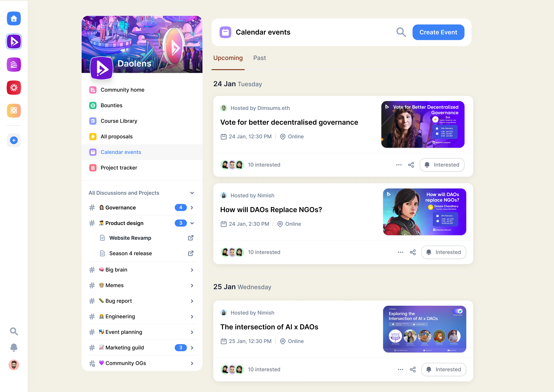554x392 pixels.
Task: Collapse the Product design channel group
Action: click(192, 223)
